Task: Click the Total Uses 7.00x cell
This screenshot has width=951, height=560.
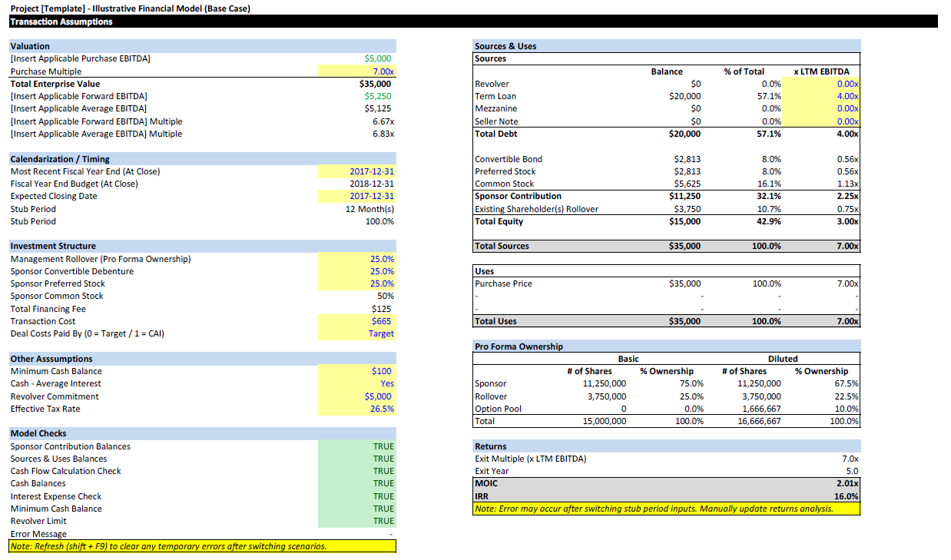Action: point(847,321)
